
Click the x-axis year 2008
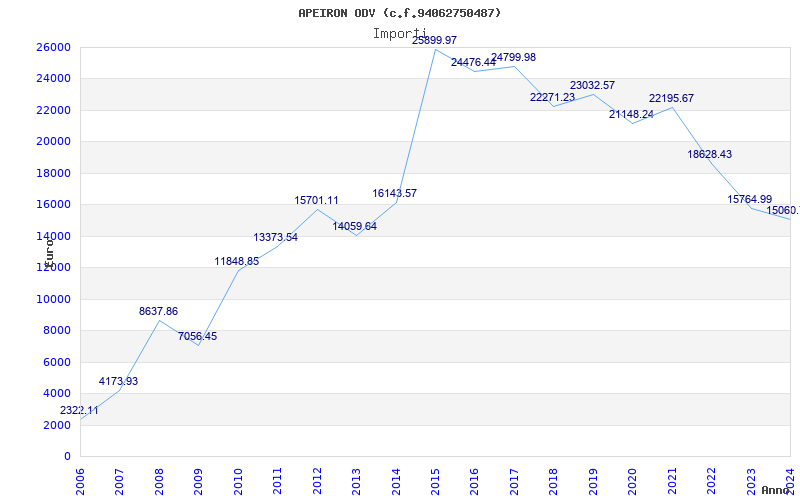(x=159, y=480)
